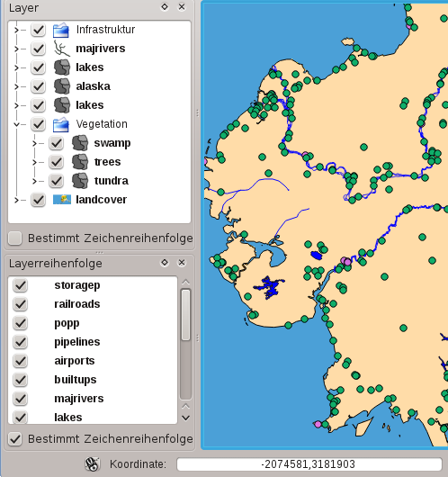
Task: Uncheck the tundra layer visibility checkbox
Action: (x=57, y=181)
